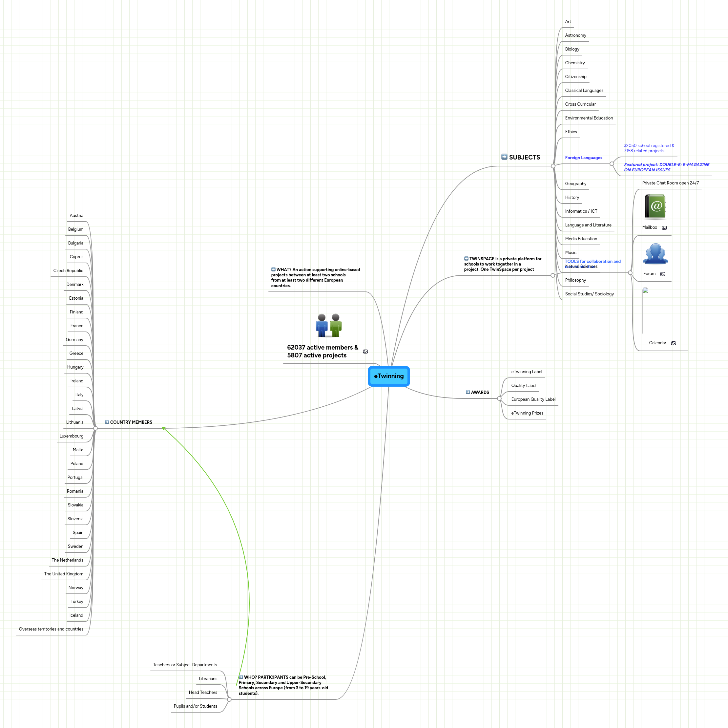
Task: Collapse the COUNTRY MEMBERS branch circle connector
Action: (95, 428)
